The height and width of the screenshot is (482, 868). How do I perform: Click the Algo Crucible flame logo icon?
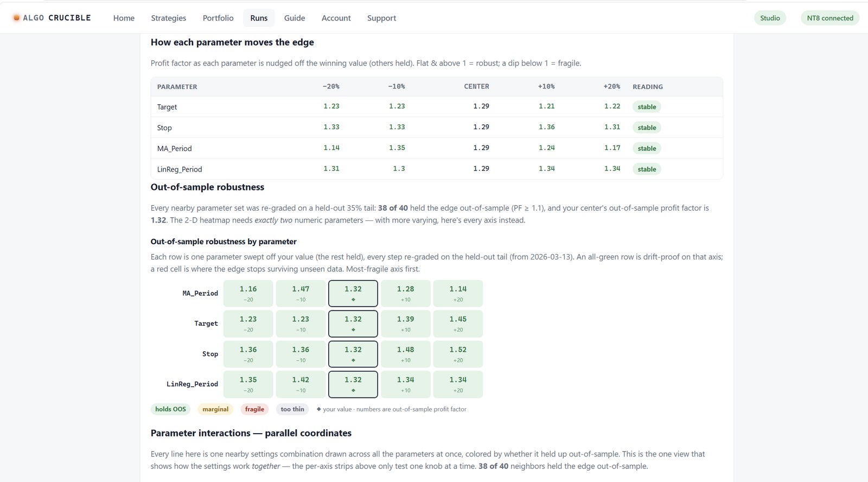click(16, 18)
